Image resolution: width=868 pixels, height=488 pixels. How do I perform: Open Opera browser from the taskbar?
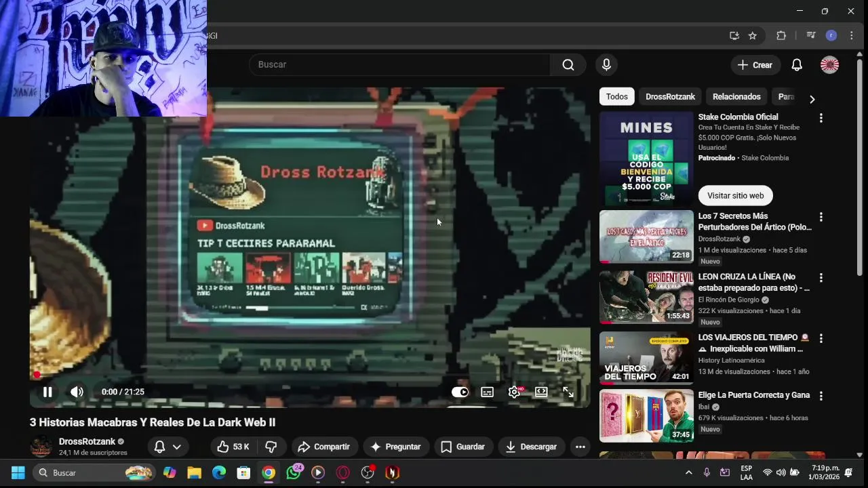point(342,472)
